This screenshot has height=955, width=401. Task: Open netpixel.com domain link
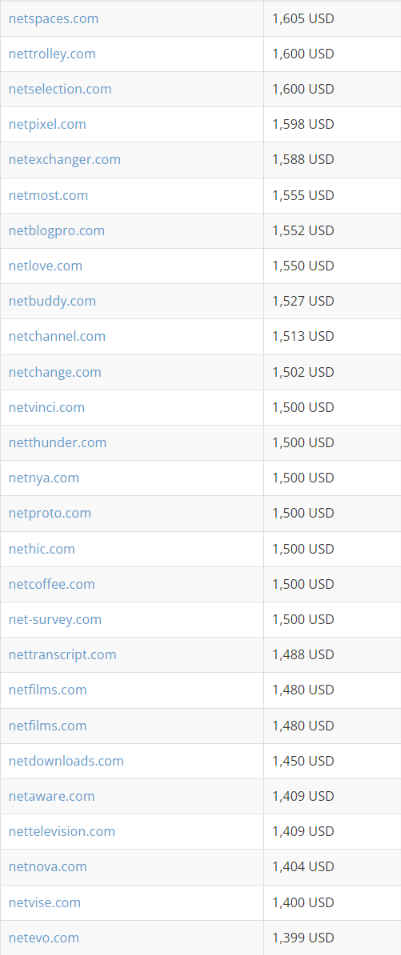click(x=48, y=124)
